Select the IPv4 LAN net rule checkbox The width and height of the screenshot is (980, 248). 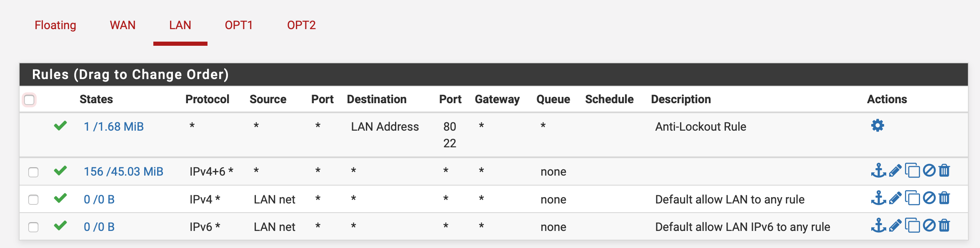point(33,200)
